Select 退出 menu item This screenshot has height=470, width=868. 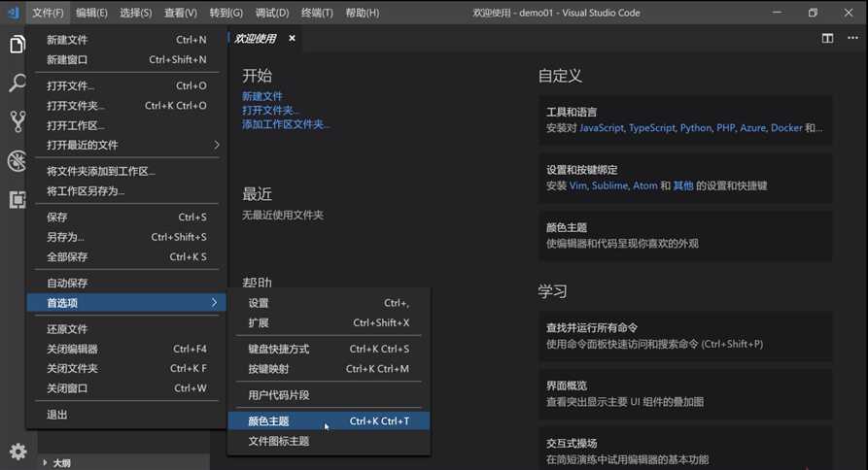click(x=126, y=415)
